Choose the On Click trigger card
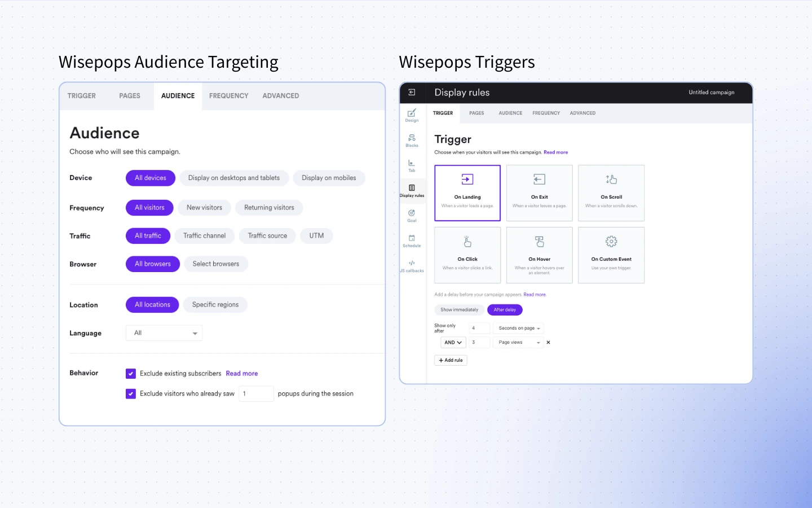The width and height of the screenshot is (812, 508). coord(467,255)
